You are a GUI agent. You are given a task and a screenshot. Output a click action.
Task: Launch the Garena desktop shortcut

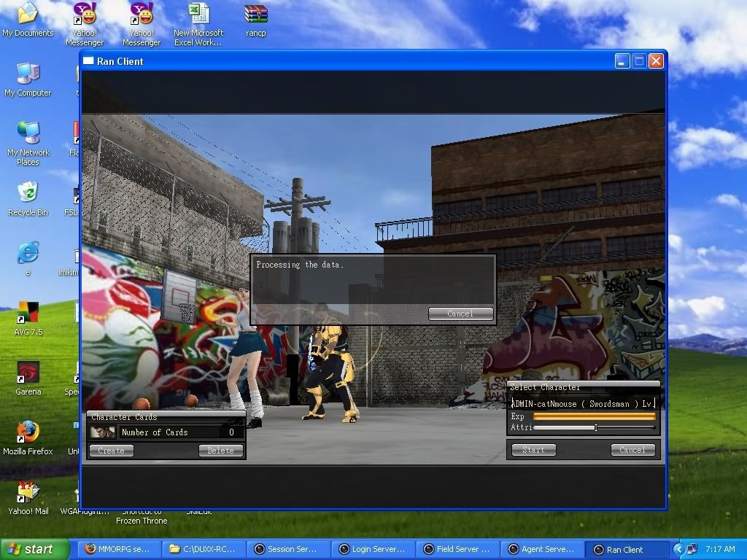point(28,373)
